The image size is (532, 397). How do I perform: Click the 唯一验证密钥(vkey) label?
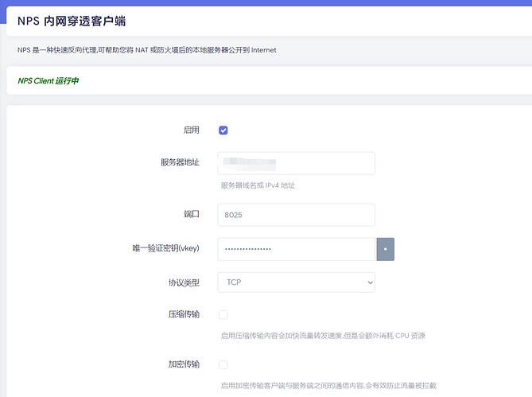click(165, 248)
